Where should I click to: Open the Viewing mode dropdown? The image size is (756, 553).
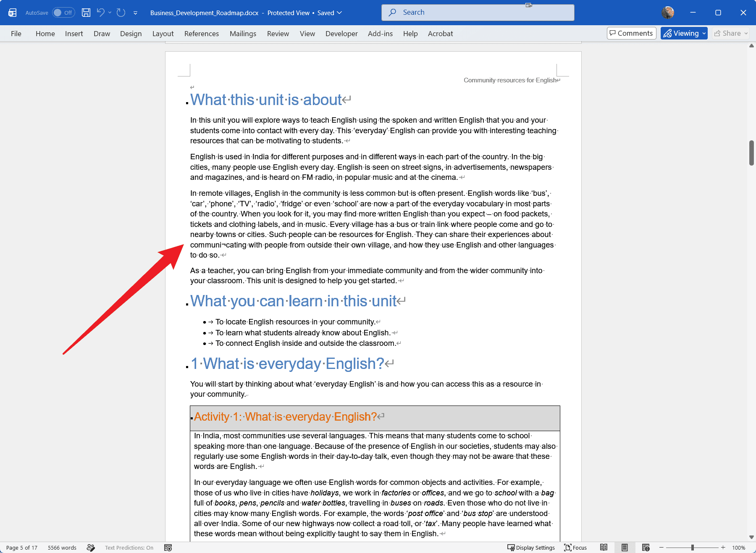[x=684, y=33]
